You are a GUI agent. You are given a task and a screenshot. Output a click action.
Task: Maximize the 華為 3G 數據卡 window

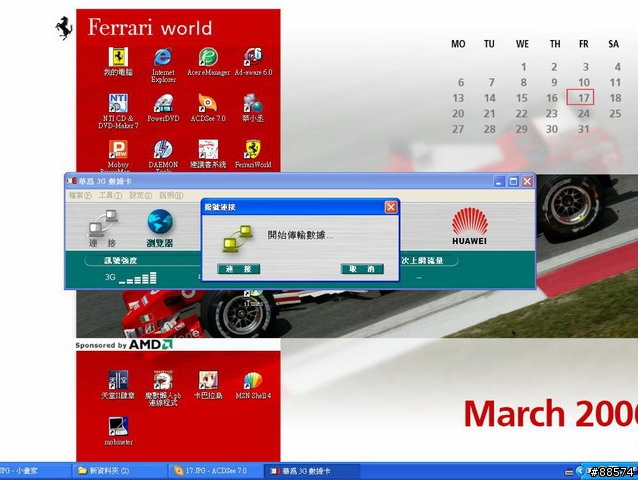(x=513, y=181)
